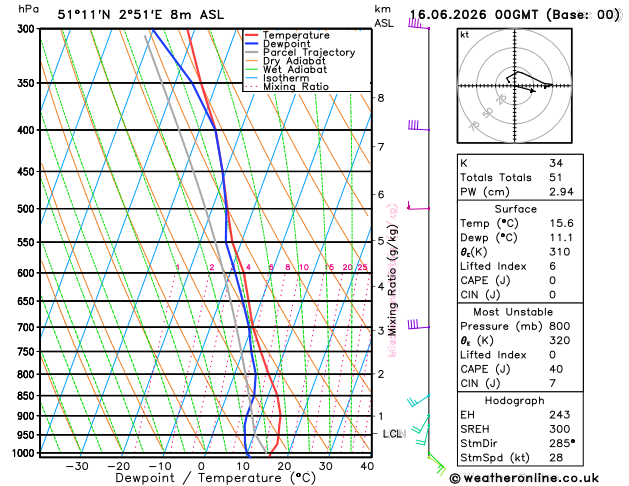Click the weatheronline.co.uk copyright text

[x=524, y=478]
